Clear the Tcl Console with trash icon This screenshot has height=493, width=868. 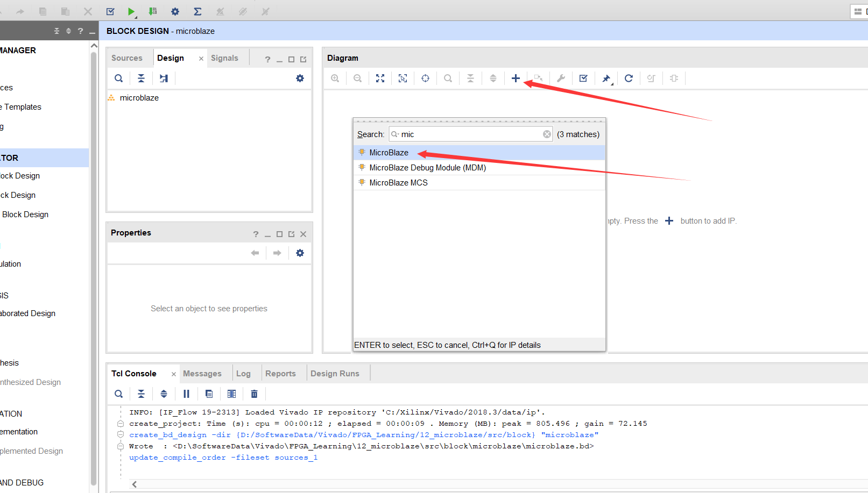(x=254, y=394)
